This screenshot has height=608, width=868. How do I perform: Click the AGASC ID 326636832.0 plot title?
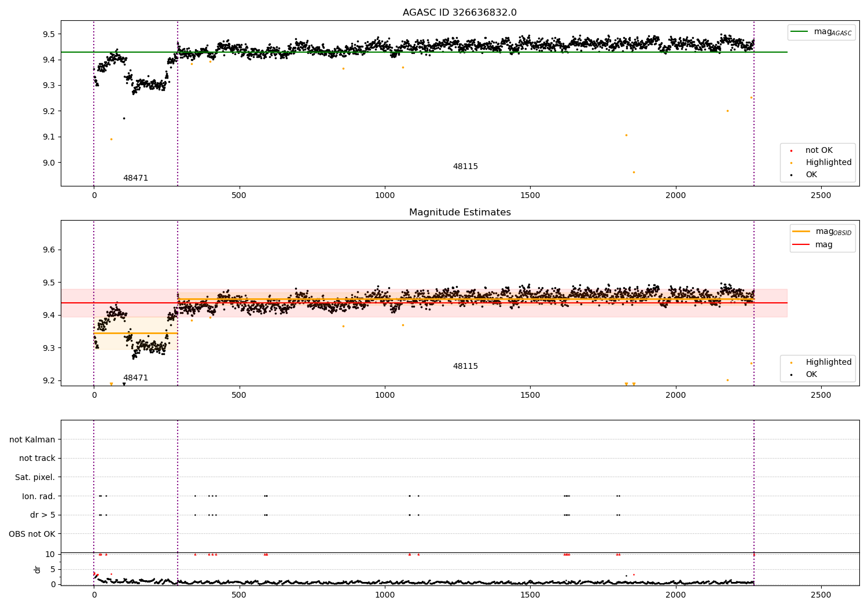point(459,13)
